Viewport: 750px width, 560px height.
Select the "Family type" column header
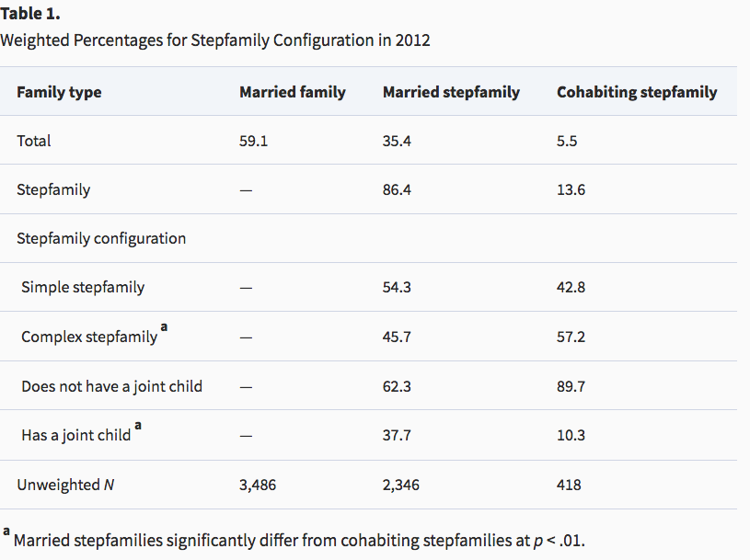point(59,92)
